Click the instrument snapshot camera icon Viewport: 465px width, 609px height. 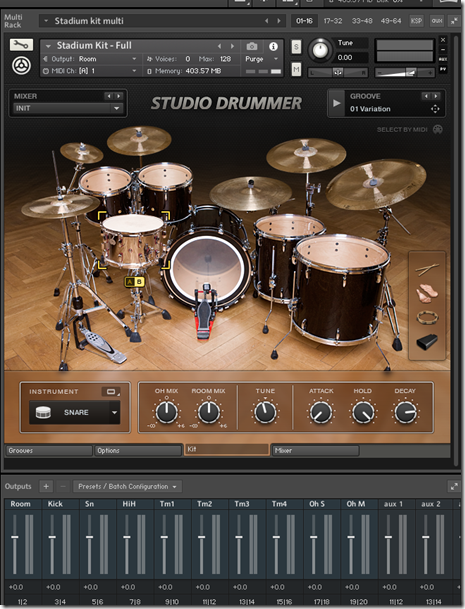(x=252, y=47)
